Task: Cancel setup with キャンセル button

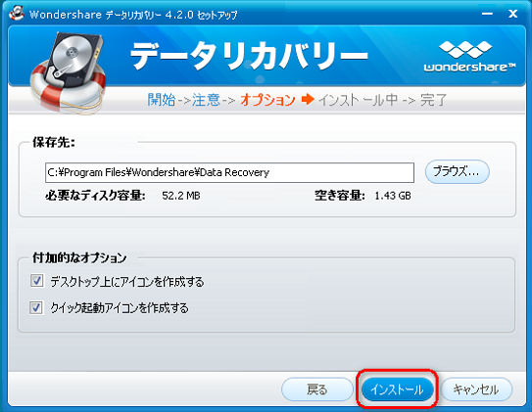Action: click(x=476, y=389)
